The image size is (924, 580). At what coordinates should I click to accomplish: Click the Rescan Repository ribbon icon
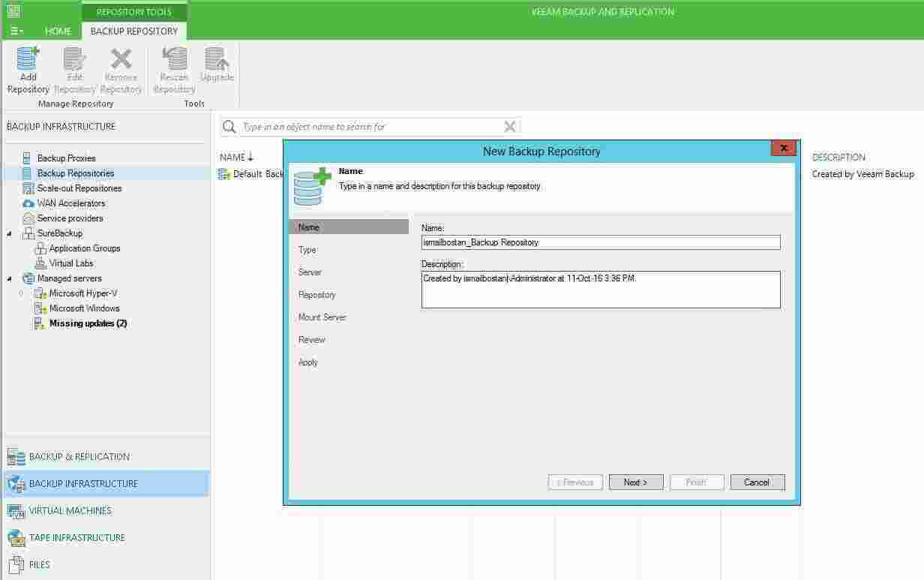click(x=174, y=71)
